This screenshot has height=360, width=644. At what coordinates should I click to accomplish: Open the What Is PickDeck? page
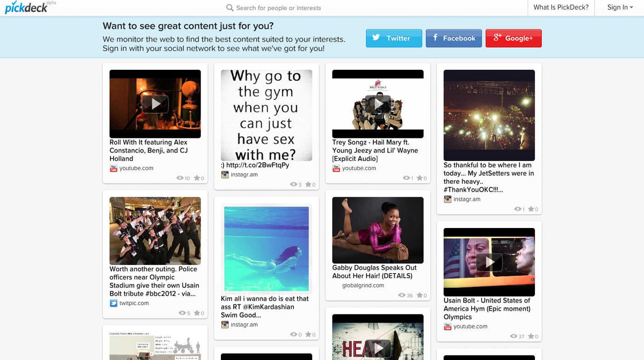(x=561, y=7)
